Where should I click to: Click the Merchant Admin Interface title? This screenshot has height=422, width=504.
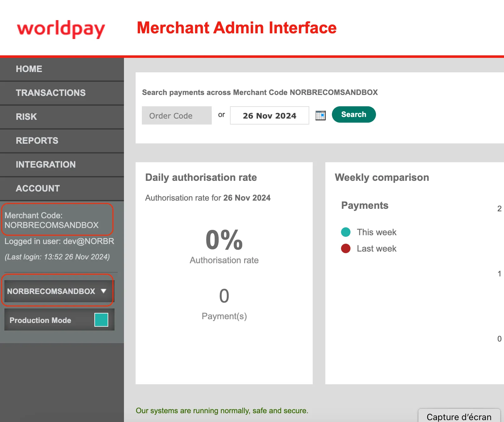(237, 28)
